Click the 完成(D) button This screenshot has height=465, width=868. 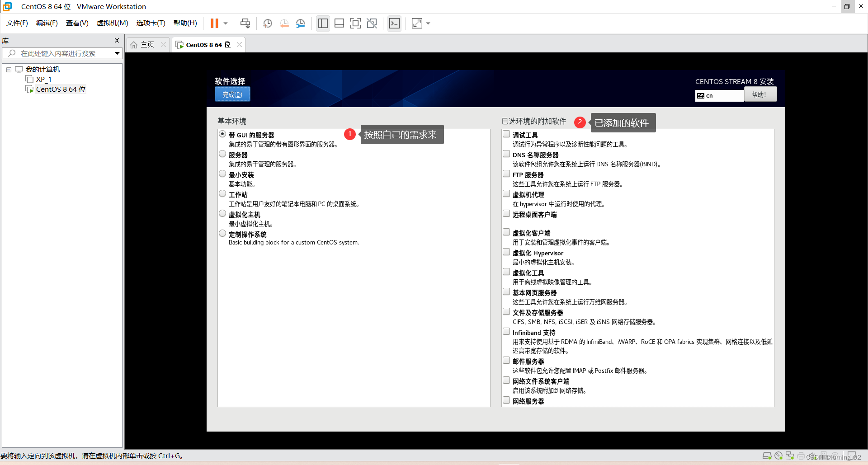click(232, 94)
